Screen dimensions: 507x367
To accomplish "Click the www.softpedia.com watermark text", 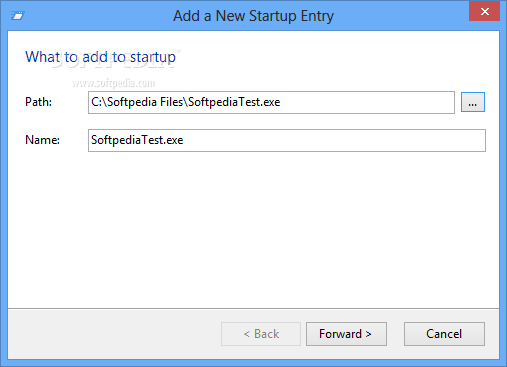I will 114,83.
